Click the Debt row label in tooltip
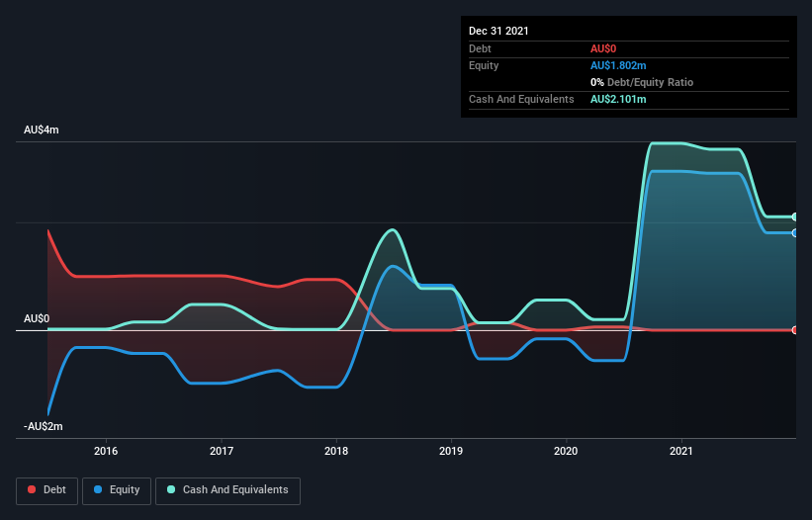812x520 pixels. tap(480, 48)
